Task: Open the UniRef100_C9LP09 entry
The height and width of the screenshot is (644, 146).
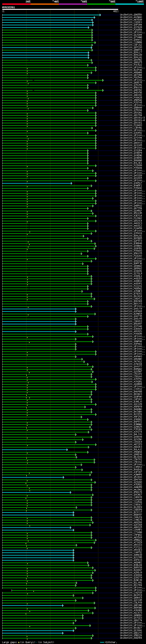Action: point(131,602)
